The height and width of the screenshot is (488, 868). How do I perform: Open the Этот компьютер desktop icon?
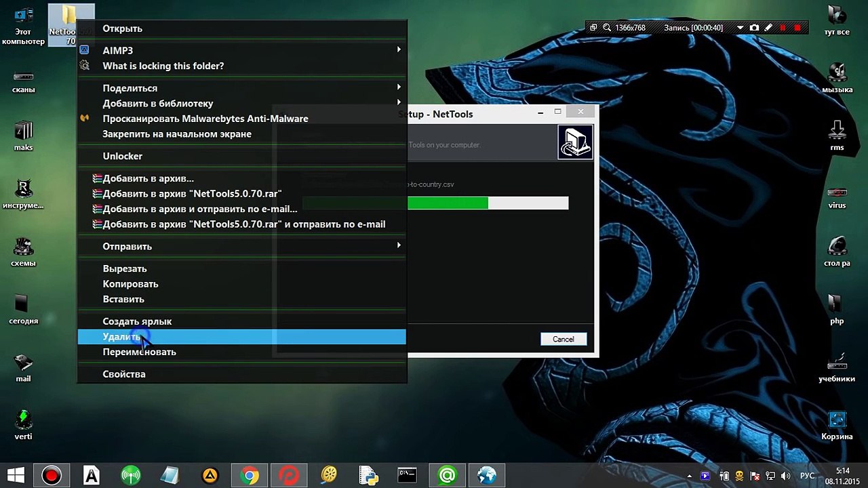[23, 26]
